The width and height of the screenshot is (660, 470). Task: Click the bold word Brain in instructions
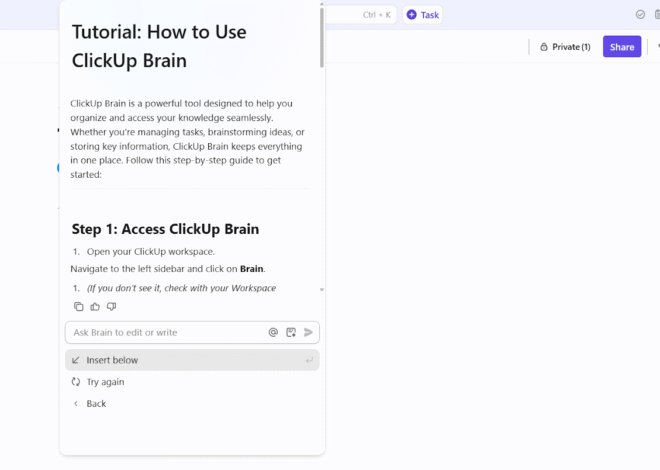point(252,269)
